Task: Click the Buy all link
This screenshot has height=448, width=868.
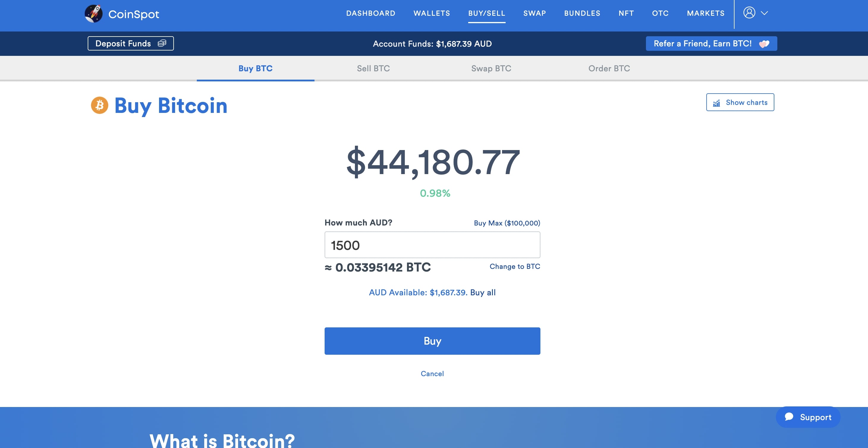Action: 482,292
